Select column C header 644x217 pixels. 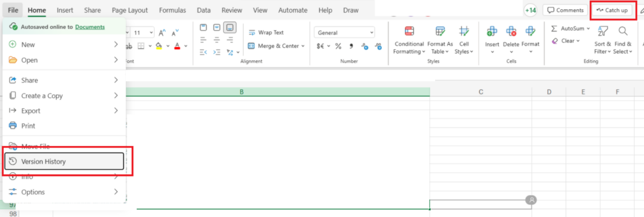point(481,92)
